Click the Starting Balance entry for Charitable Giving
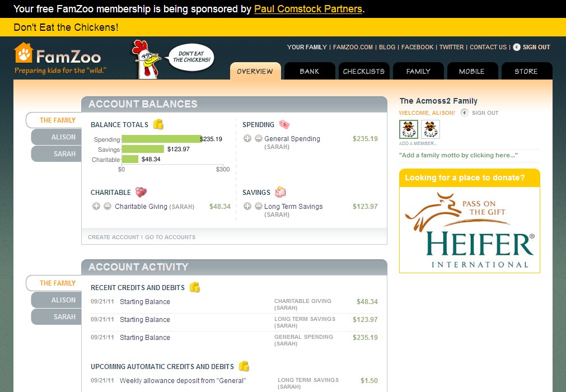The width and height of the screenshot is (566, 392). coord(145,302)
